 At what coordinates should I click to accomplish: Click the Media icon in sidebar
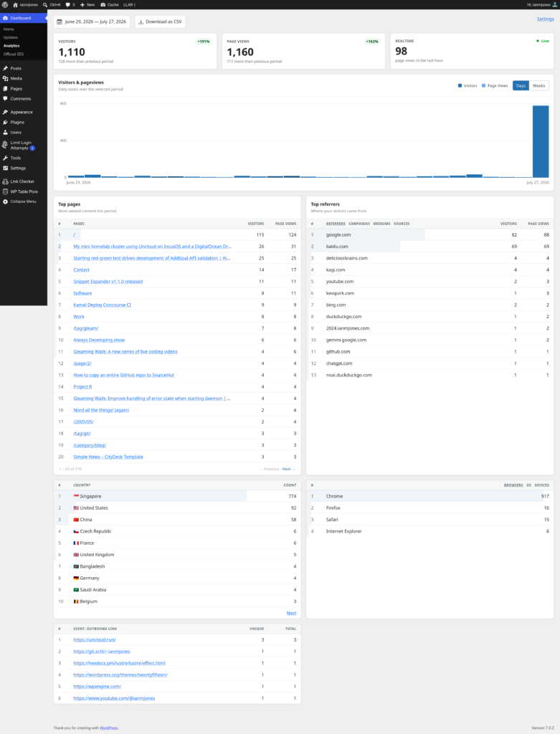pyautogui.click(x=5, y=79)
